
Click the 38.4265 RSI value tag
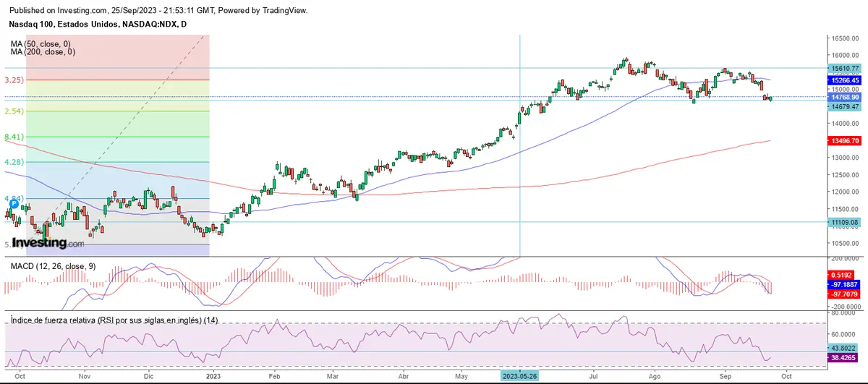(x=845, y=357)
